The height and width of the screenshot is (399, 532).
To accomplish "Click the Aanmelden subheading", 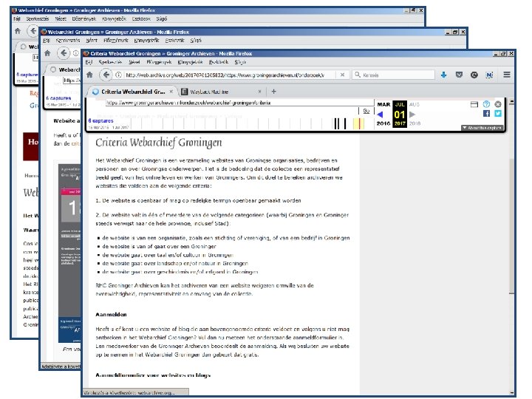I will coord(111,315).
